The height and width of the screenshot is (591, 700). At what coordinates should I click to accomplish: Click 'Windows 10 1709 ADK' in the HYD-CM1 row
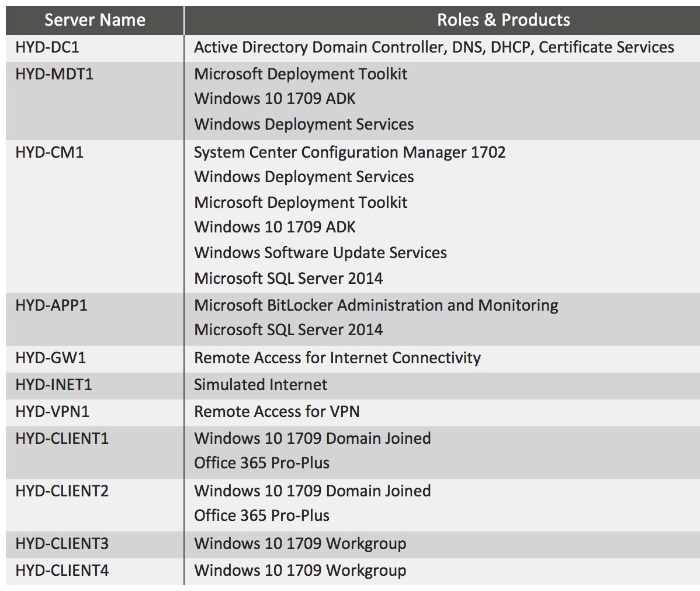[x=275, y=227]
